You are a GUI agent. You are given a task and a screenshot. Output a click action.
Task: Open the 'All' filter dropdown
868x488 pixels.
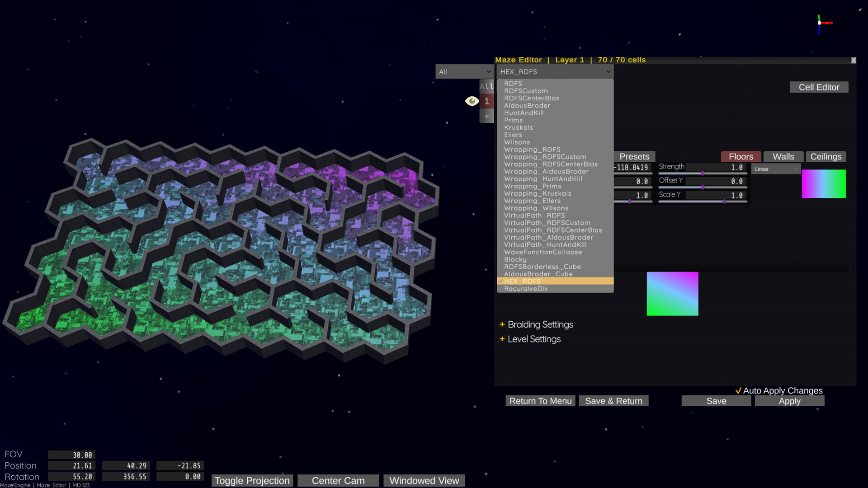coord(464,71)
